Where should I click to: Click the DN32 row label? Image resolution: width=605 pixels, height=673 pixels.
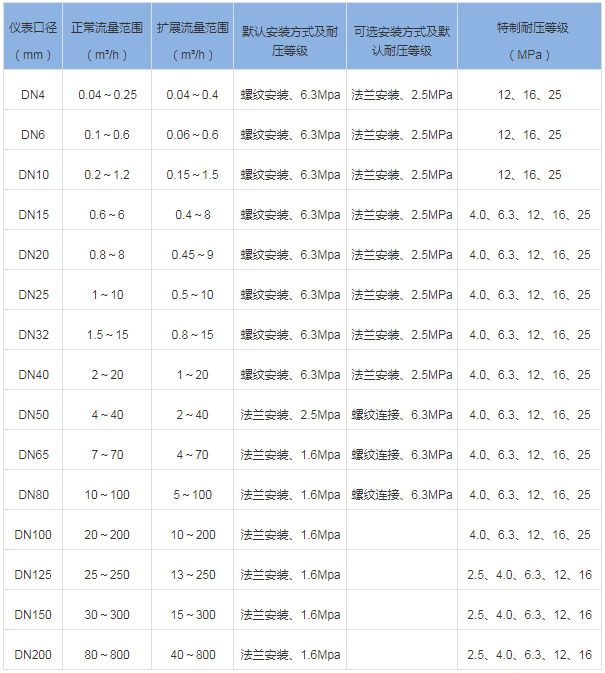click(x=33, y=335)
